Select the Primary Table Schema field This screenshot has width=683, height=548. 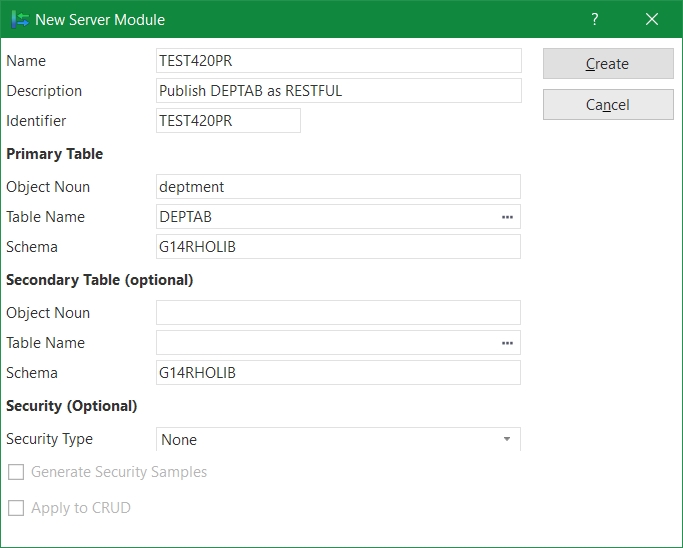338,247
